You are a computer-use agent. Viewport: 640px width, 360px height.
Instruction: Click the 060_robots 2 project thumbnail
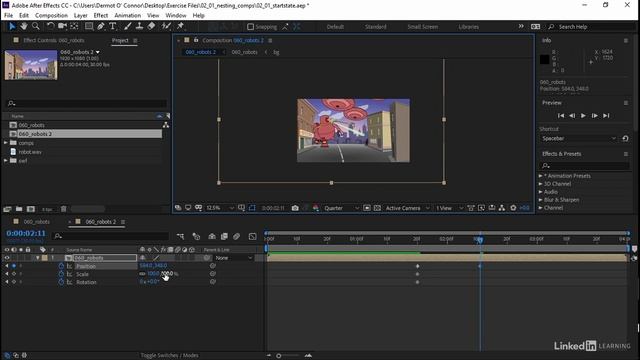(31, 65)
